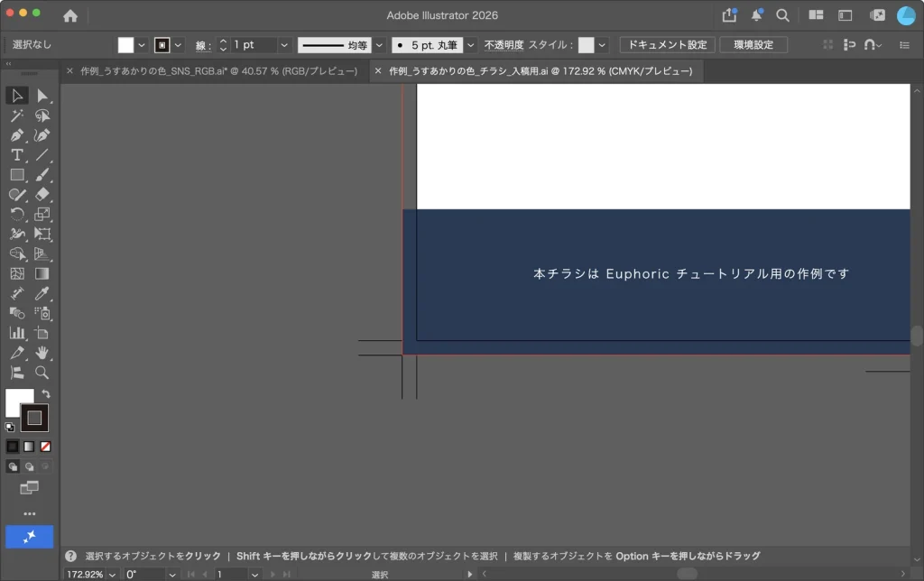
Task: Set paint mode to Gradient
Action: pyautogui.click(x=29, y=447)
